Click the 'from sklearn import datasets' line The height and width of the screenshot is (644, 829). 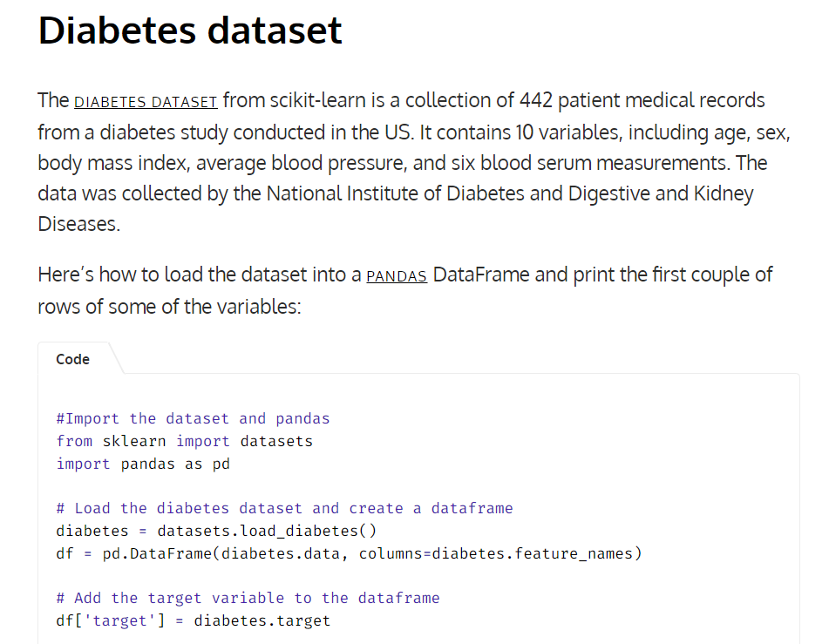point(185,441)
